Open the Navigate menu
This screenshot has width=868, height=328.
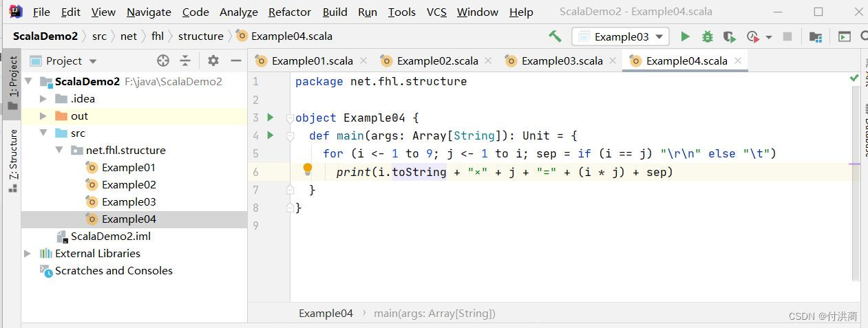tap(149, 12)
